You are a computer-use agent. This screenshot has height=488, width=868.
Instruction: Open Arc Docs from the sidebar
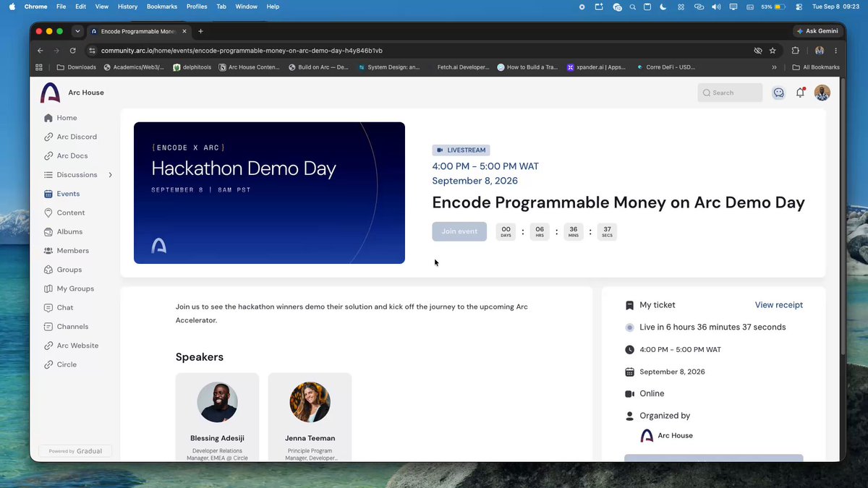point(66,155)
